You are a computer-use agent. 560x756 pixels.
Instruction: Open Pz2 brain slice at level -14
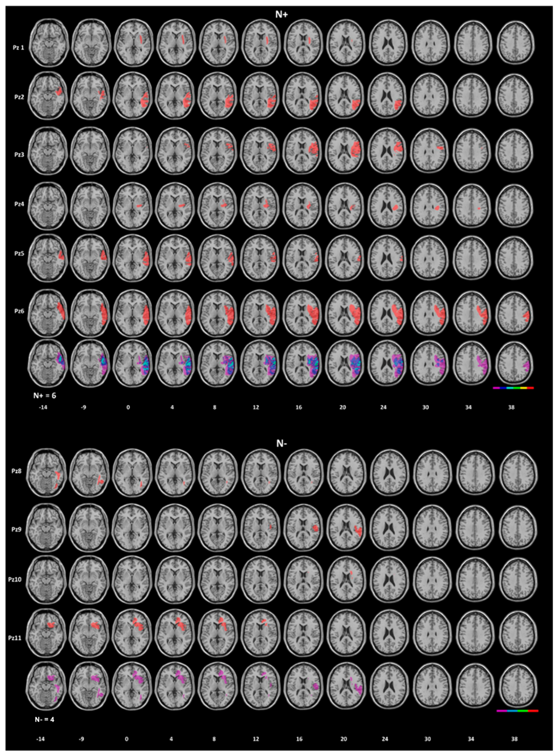[48, 96]
